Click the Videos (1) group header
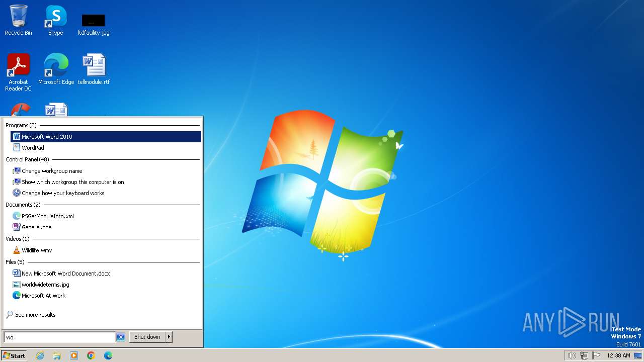The width and height of the screenshot is (644, 362). [x=18, y=239]
